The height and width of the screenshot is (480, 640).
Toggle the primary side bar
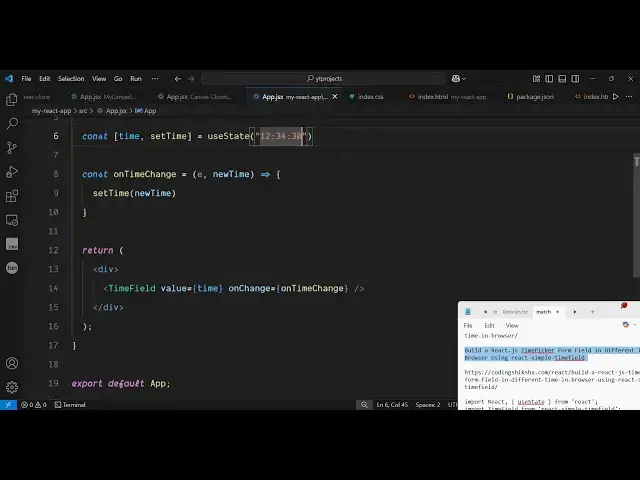point(549,78)
